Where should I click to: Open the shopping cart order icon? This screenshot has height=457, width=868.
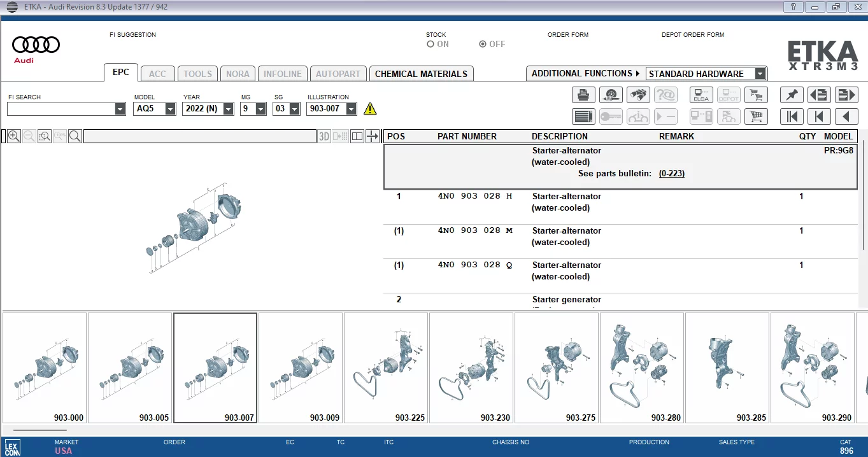tap(756, 116)
